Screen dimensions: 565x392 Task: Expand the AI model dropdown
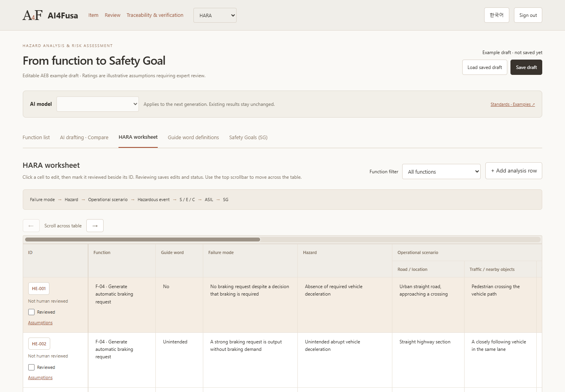click(x=98, y=104)
